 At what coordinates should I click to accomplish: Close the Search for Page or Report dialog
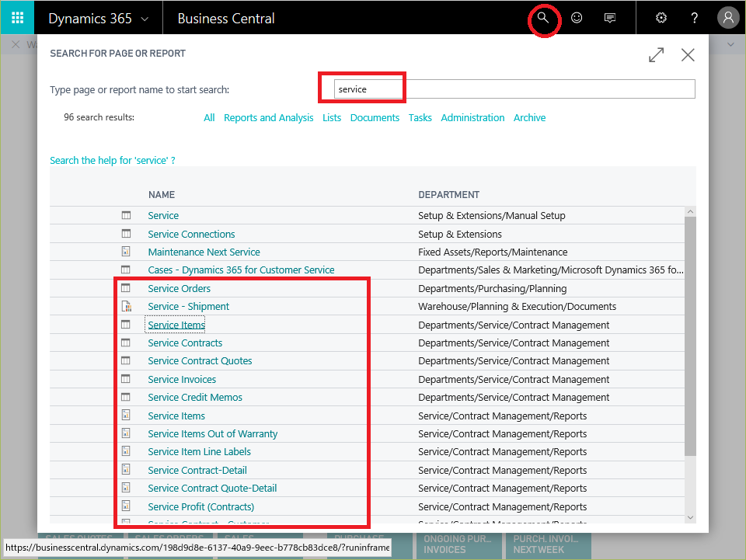pyautogui.click(x=688, y=54)
